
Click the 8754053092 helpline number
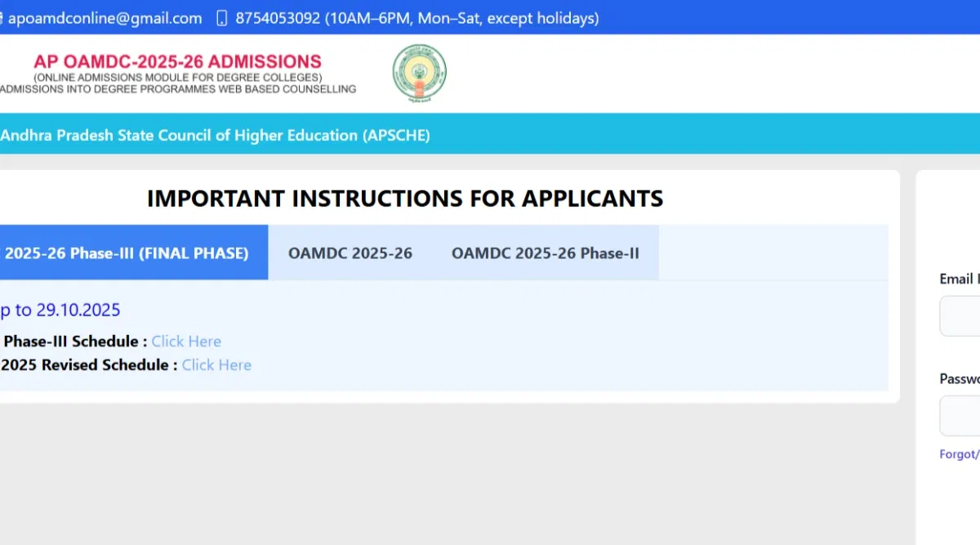point(278,18)
